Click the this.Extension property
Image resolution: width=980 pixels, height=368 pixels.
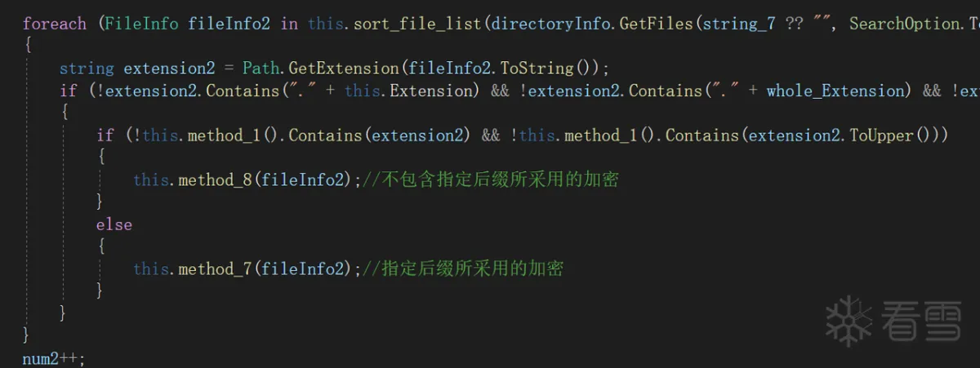click(409, 91)
